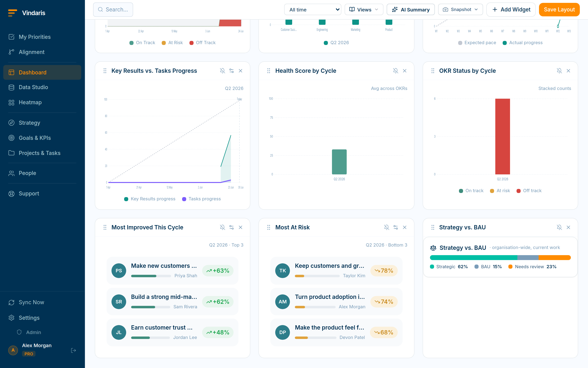Image resolution: width=588 pixels, height=368 pixels.
Task: Toggle Tasks progress legend item
Action: 202,199
